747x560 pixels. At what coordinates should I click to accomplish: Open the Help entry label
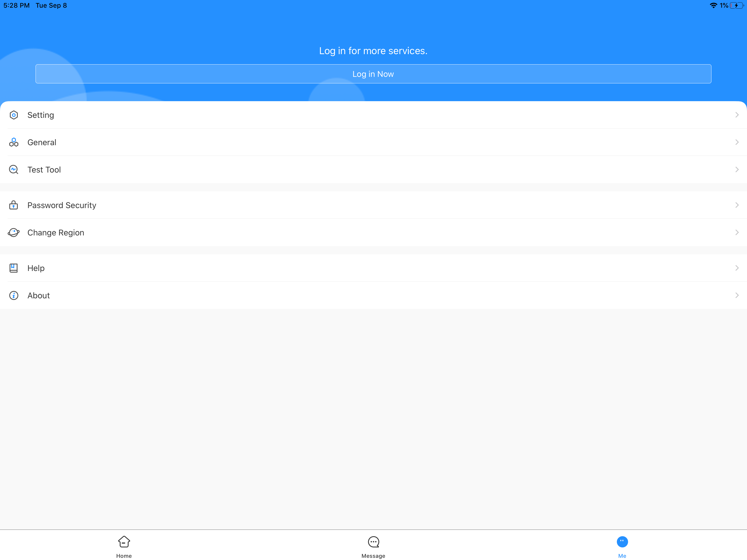pyautogui.click(x=36, y=268)
